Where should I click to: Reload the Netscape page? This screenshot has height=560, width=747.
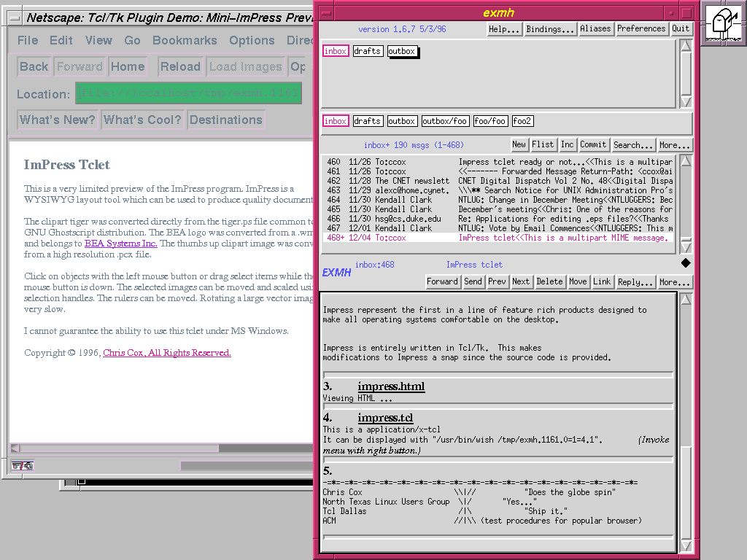pos(180,66)
